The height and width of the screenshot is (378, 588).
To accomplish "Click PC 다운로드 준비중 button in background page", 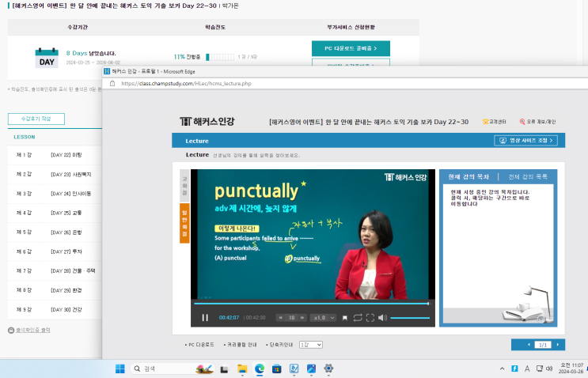I will tap(351, 48).
